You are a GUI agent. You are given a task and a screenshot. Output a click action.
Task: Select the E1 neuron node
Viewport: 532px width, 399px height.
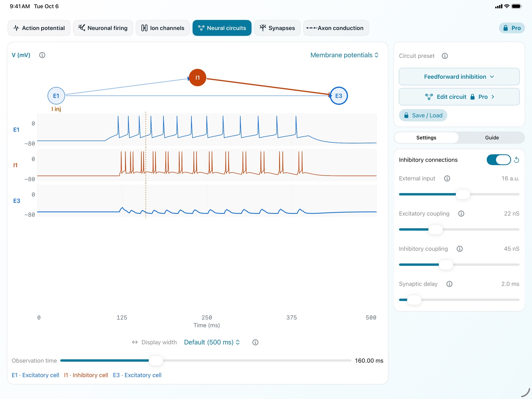[x=56, y=96]
